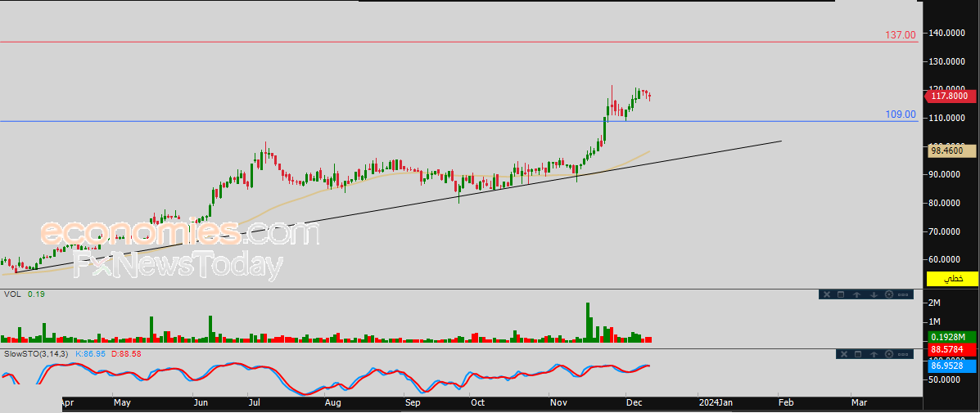
Task: Click the Dec date axis label
Action: (x=635, y=403)
